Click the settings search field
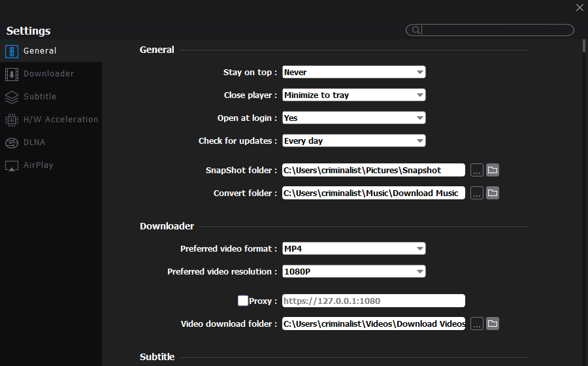The width and height of the screenshot is (588, 366). 497,30
